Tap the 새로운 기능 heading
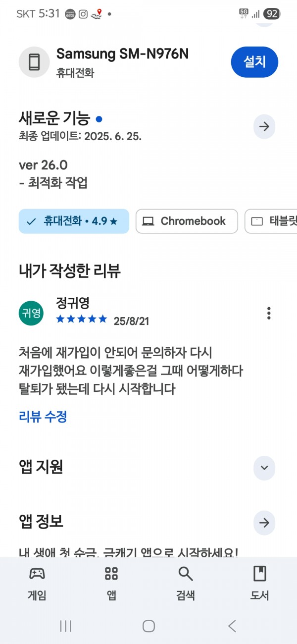 coord(54,119)
